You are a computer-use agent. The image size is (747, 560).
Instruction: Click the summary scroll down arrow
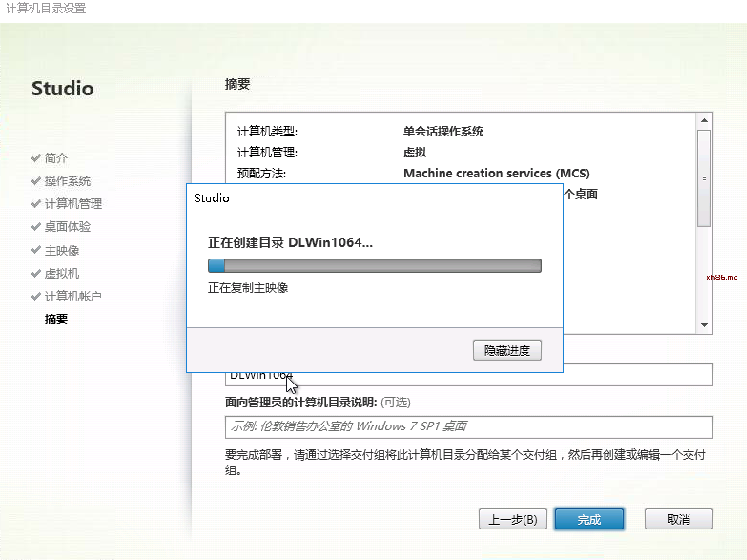pyautogui.click(x=704, y=325)
